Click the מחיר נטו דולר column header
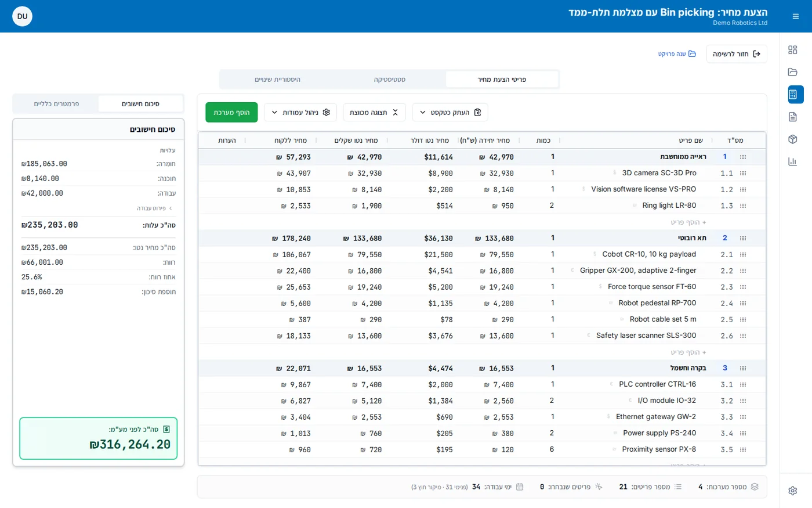The height and width of the screenshot is (508, 812). [430, 140]
